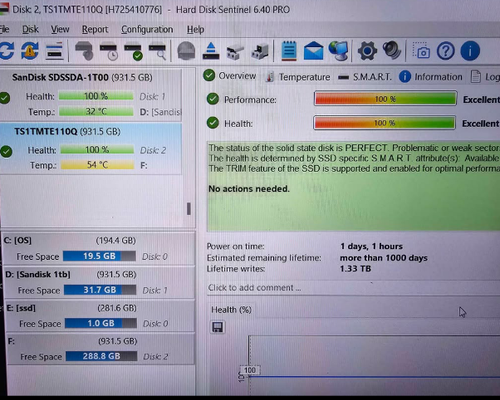Click the 'No actions needed.' text

click(x=249, y=189)
